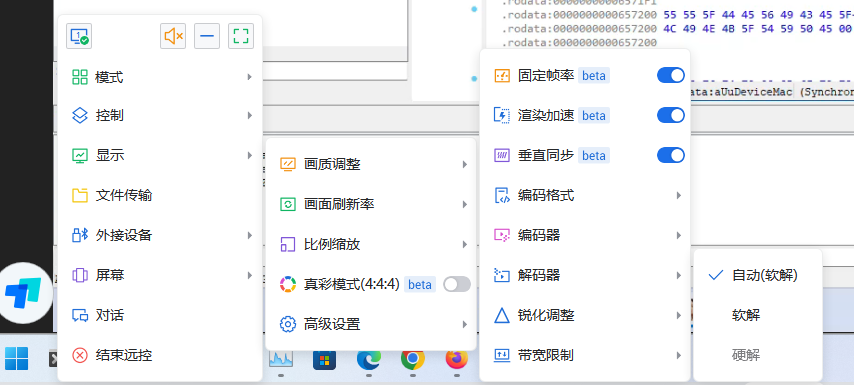Click the yellow folder icon for 文件传输
Viewport: 854px width, 385px height.
(x=80, y=195)
